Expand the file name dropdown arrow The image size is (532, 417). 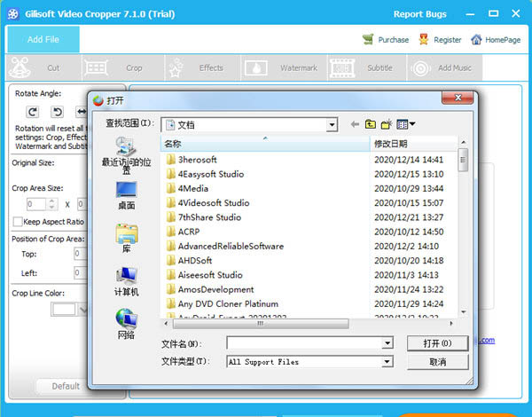coord(387,343)
